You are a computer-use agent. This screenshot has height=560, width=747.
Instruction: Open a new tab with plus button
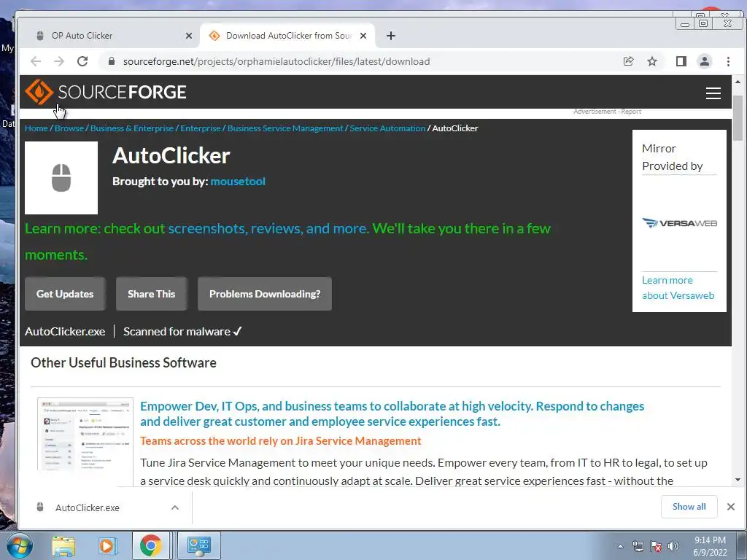tap(391, 36)
